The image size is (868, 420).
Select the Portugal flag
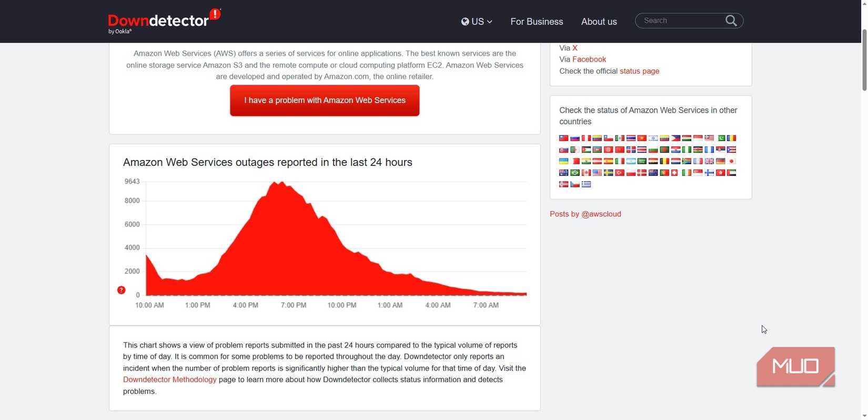click(664, 173)
